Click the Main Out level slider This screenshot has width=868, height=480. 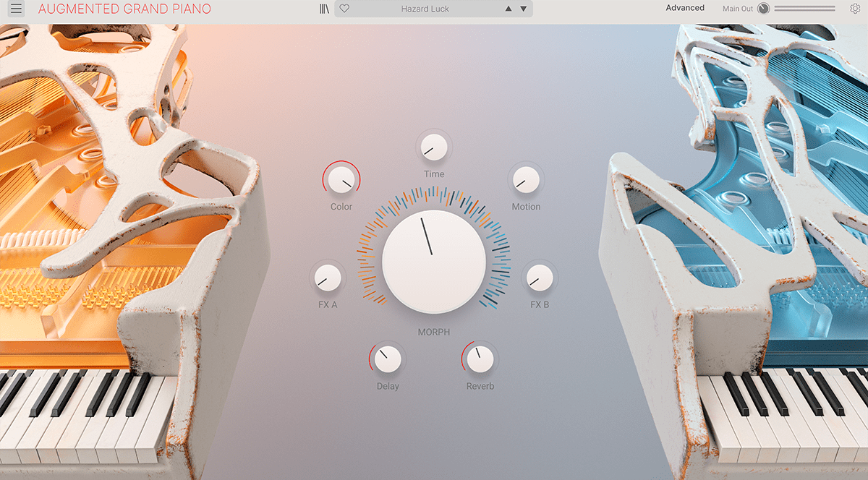(804, 9)
